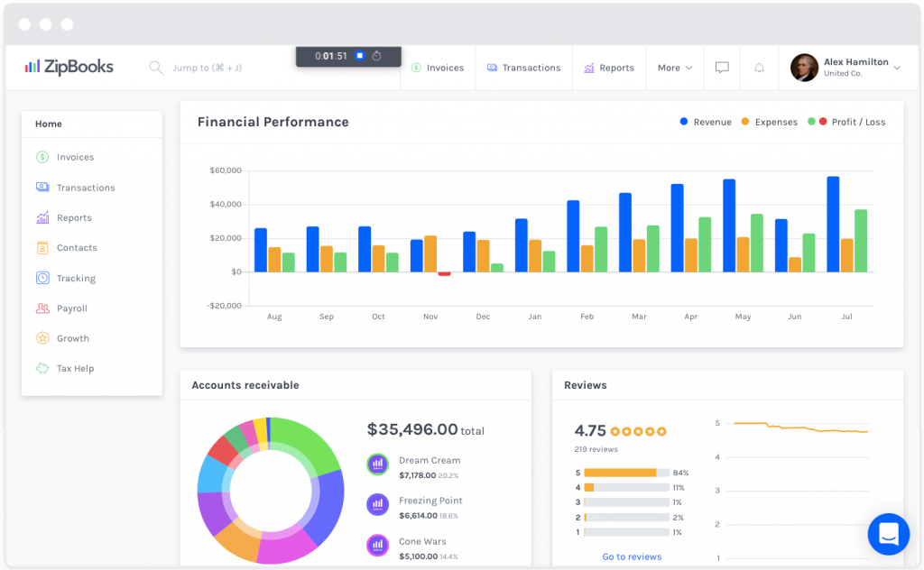Click the Cone Wars client icon
Viewport: 924px width, 570px height.
click(378, 546)
